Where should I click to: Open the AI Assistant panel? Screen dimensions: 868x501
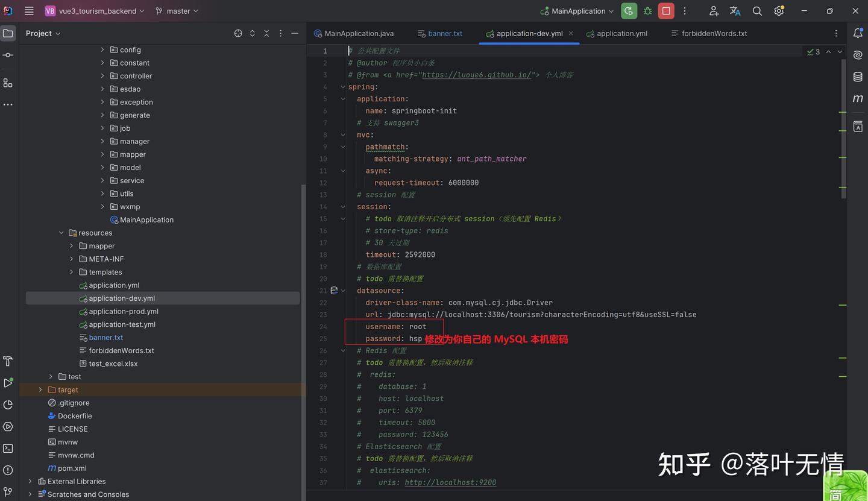click(858, 54)
